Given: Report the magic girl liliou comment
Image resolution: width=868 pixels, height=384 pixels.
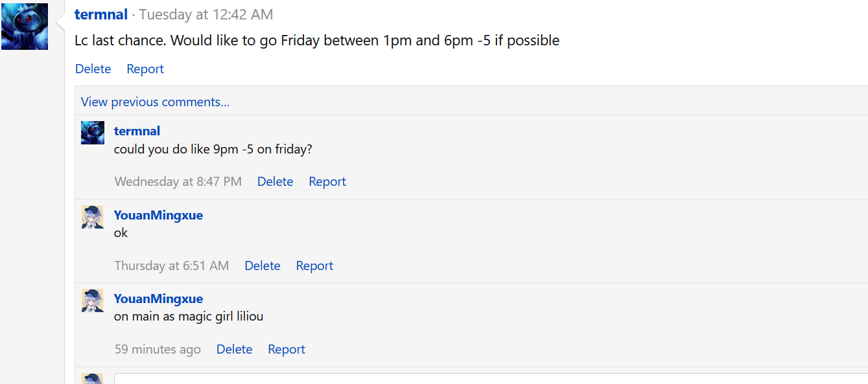Looking at the screenshot, I should click(287, 349).
